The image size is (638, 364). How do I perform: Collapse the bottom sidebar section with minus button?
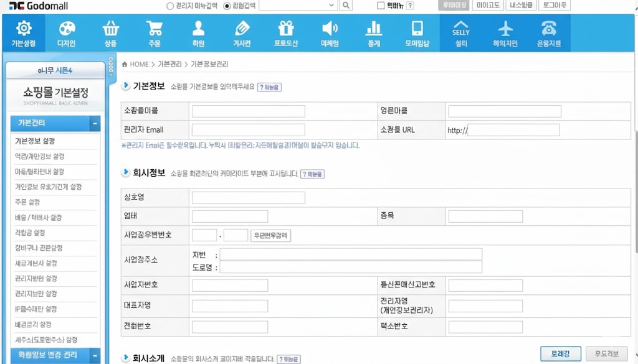click(95, 355)
